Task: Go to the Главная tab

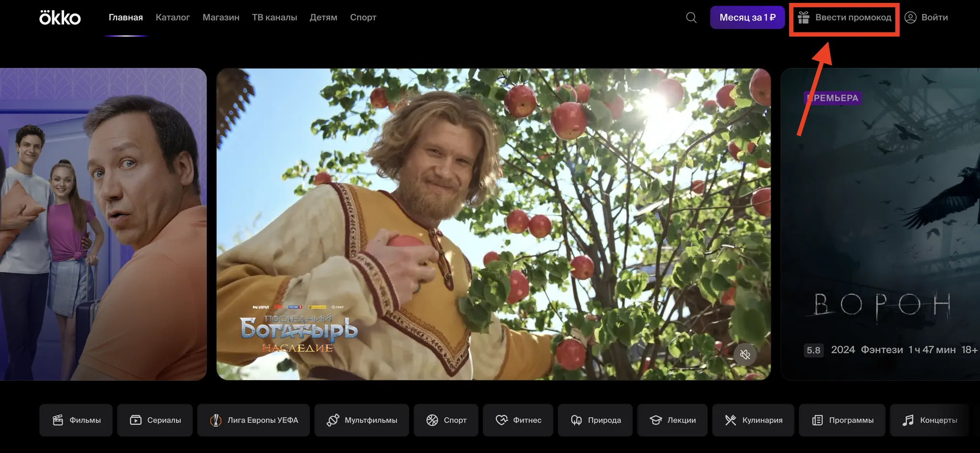Action: [x=126, y=18]
